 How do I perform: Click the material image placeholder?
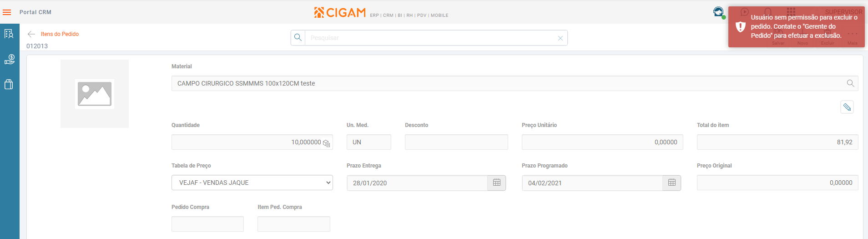(95, 94)
